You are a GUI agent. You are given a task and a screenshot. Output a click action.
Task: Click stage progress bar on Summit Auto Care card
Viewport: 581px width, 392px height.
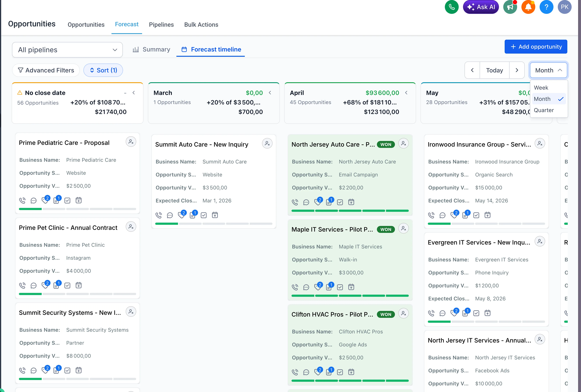coord(214,224)
